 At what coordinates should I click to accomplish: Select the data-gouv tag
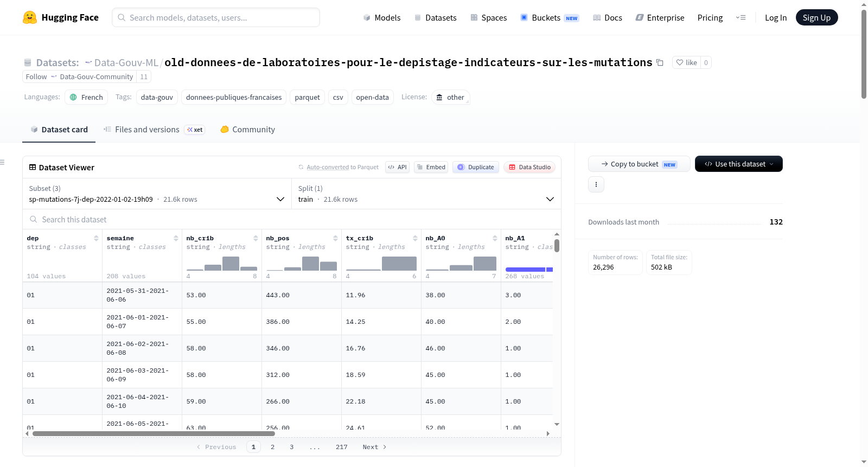pos(157,97)
